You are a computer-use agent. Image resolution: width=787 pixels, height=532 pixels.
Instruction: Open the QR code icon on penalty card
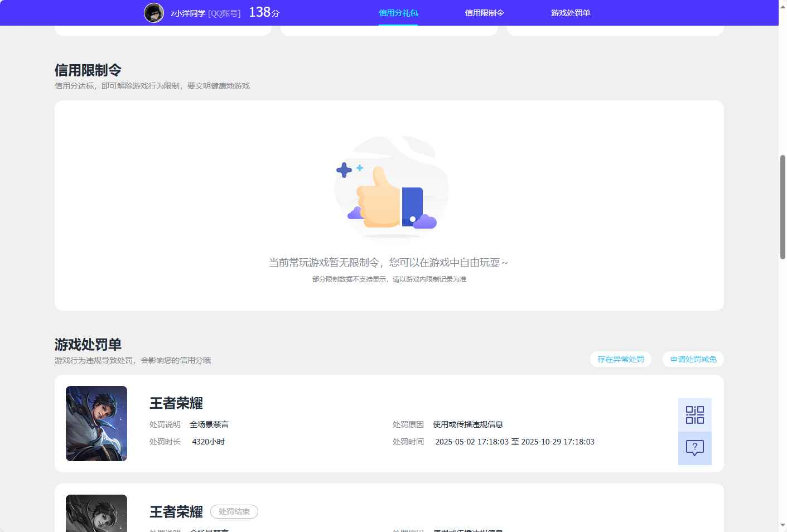tap(694, 415)
